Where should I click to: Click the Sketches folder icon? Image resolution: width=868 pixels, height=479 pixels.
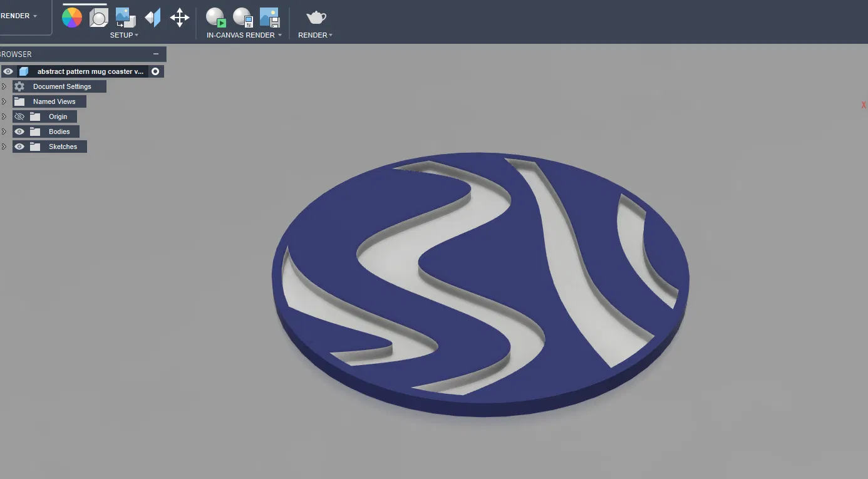pos(35,147)
